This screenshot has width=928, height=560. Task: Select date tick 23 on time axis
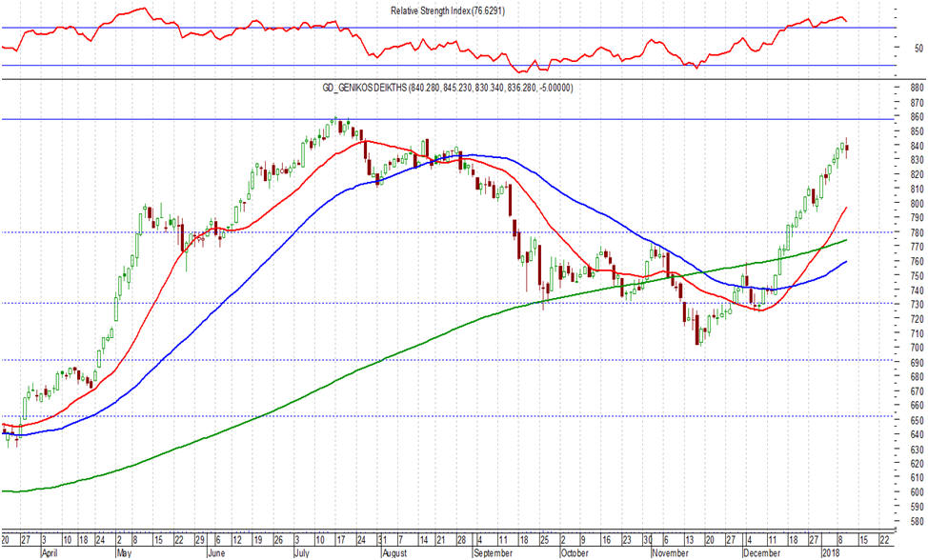click(x=626, y=540)
